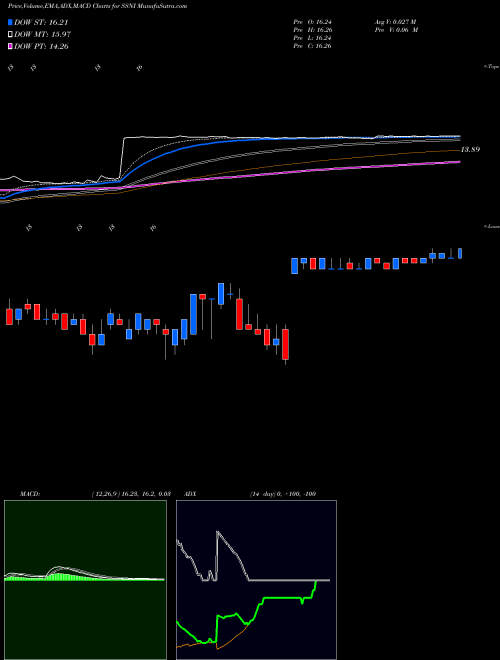The height and width of the screenshot is (660, 500).
Task: Click the '<Lows' marker label
Action: [x=491, y=226]
